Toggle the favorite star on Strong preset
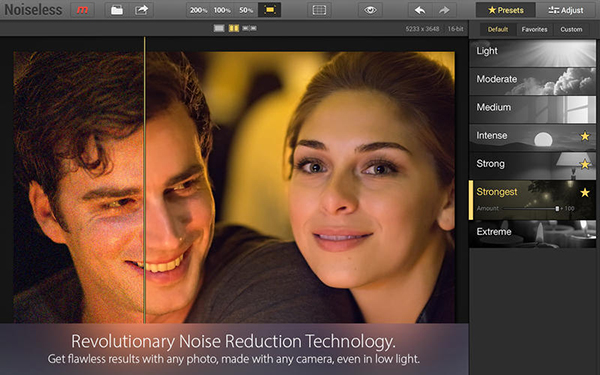 point(585,164)
